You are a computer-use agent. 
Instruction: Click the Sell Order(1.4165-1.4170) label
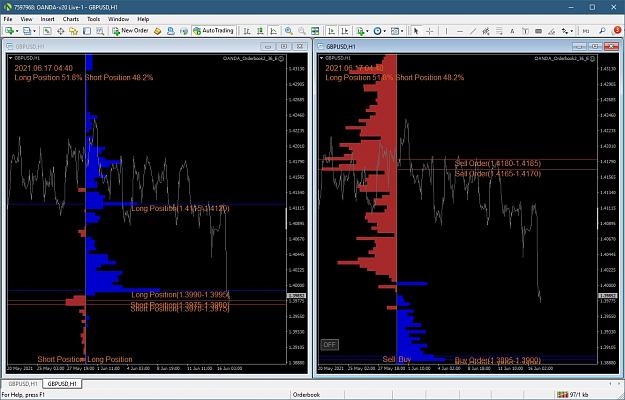click(497, 174)
